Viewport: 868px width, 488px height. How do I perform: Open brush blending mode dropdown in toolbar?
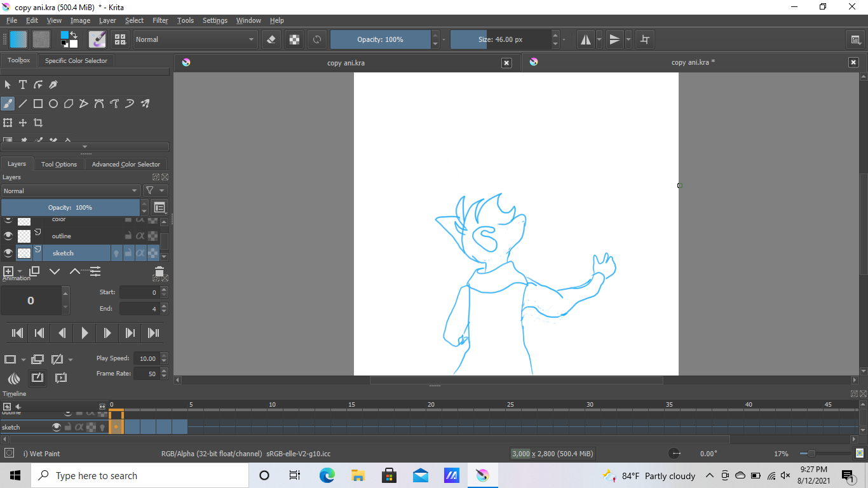click(x=194, y=39)
